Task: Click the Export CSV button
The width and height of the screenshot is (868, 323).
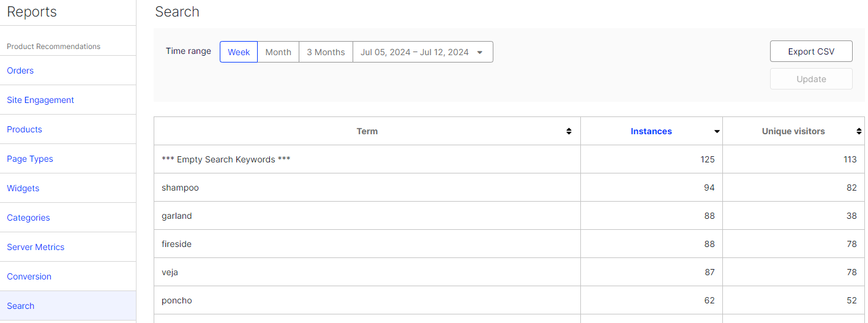Action: pos(811,51)
